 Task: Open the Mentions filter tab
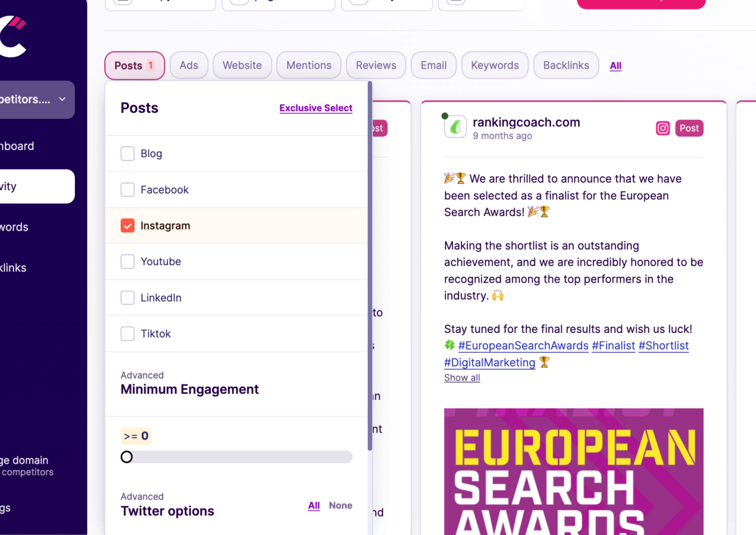[309, 66]
